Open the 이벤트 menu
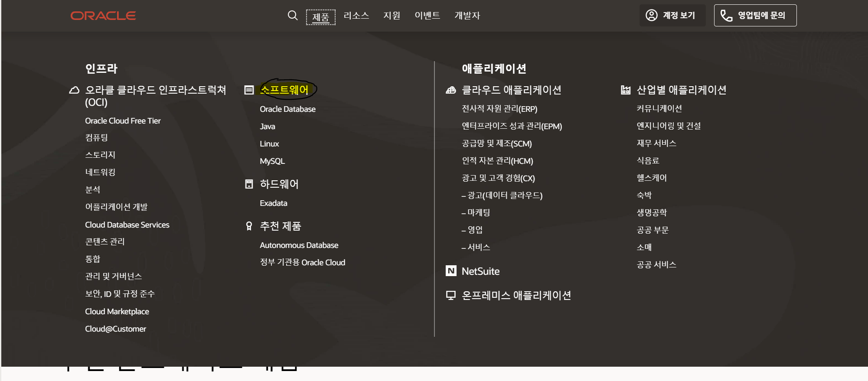868x381 pixels. pyautogui.click(x=427, y=16)
